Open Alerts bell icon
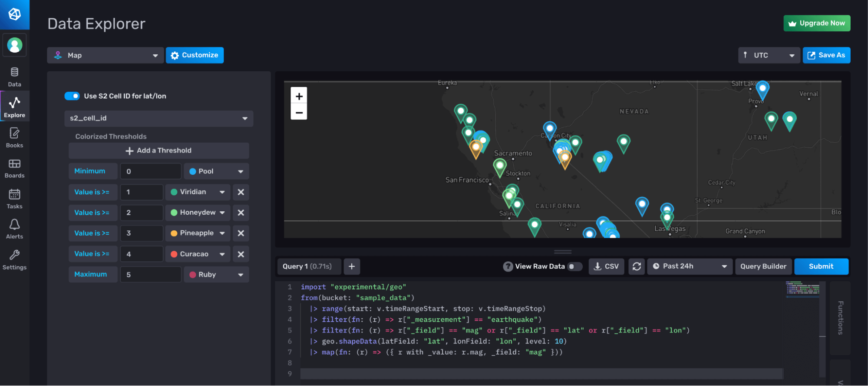The image size is (868, 386). 14,229
